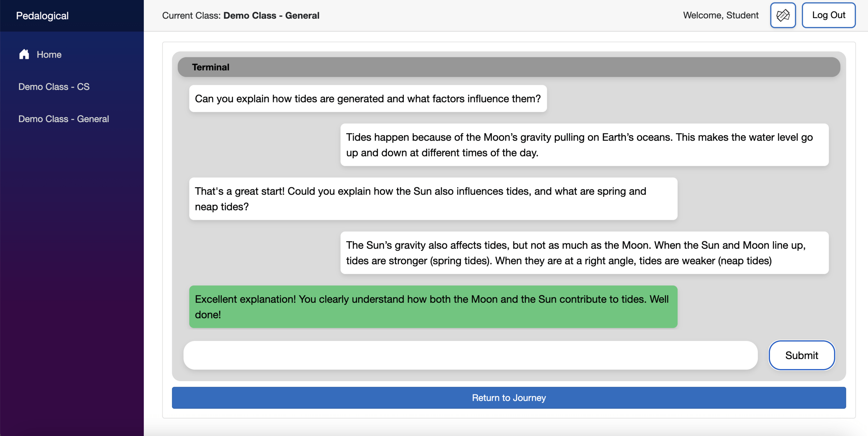The width and height of the screenshot is (868, 436).
Task: Click the Current Class: label prefix
Action: pyautogui.click(x=191, y=16)
